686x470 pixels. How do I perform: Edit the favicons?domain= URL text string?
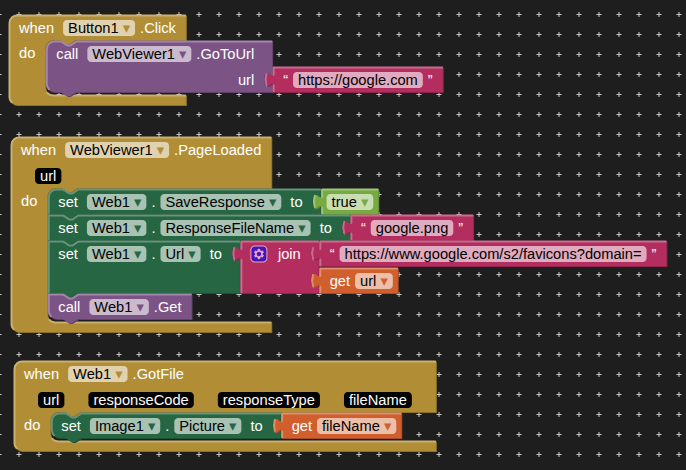click(x=493, y=254)
